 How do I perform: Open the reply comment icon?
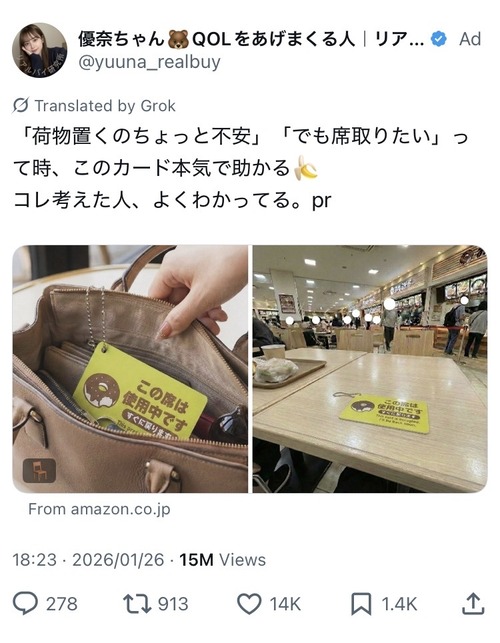25,603
